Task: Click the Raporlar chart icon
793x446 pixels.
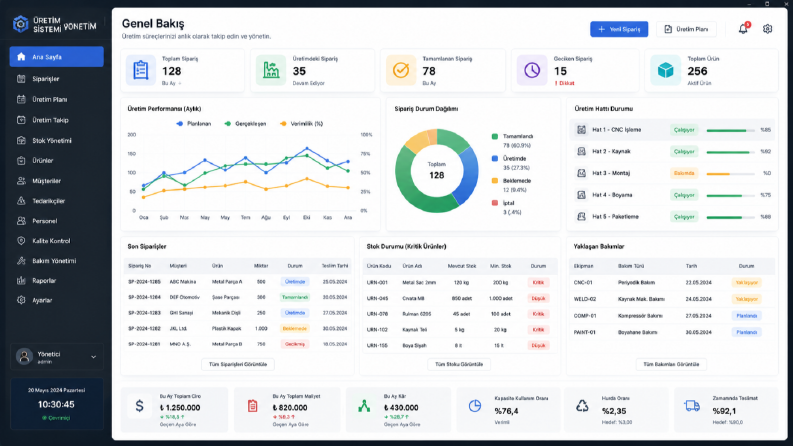Action: coord(21,280)
